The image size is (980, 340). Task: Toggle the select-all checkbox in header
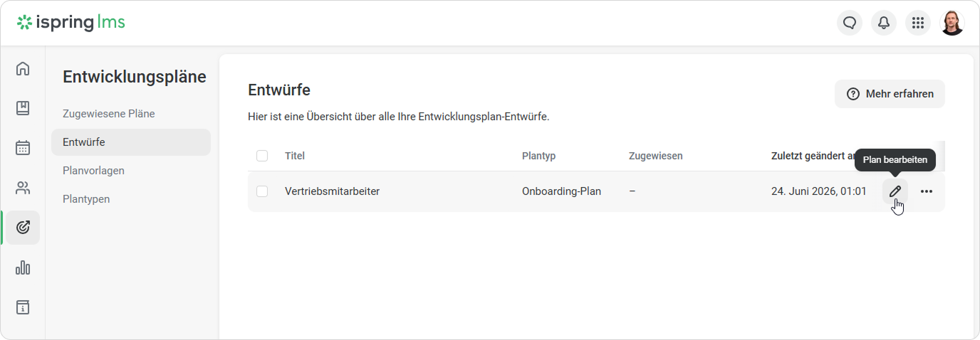coord(262,156)
